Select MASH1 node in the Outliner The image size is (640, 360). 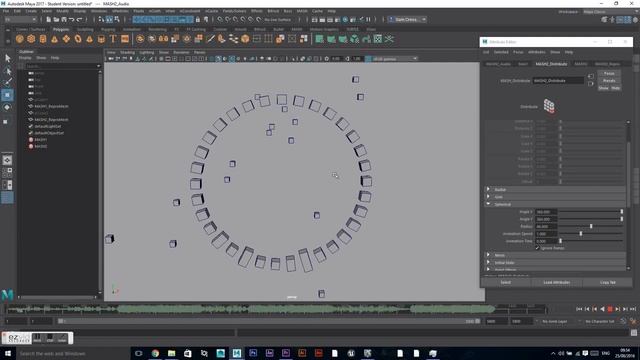click(x=40, y=140)
